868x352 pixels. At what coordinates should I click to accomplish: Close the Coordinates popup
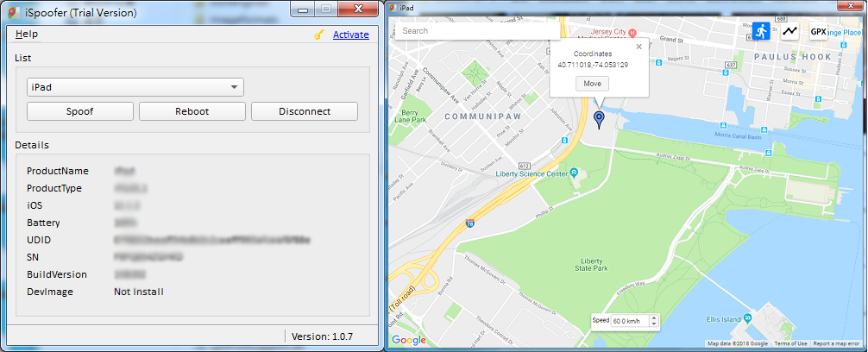tap(638, 47)
